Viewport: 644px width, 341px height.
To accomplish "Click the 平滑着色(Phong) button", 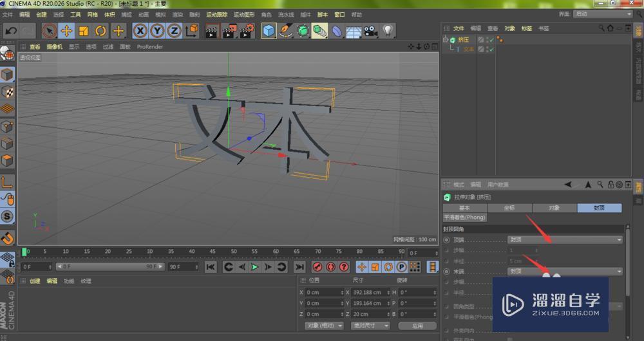I will click(x=464, y=217).
